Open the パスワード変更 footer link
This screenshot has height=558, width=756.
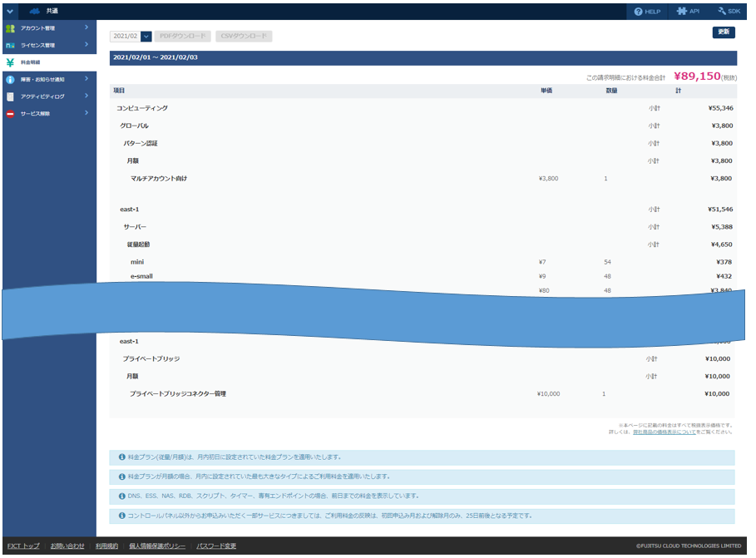click(216, 546)
